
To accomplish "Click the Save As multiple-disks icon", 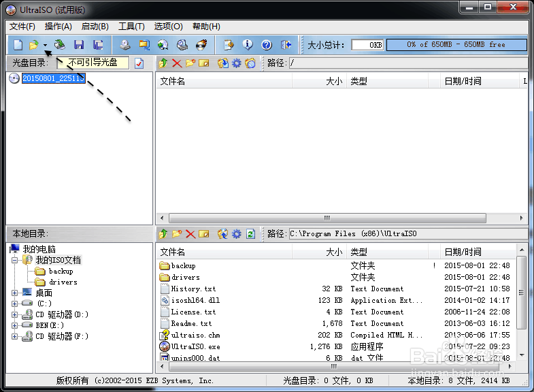I will [99, 45].
